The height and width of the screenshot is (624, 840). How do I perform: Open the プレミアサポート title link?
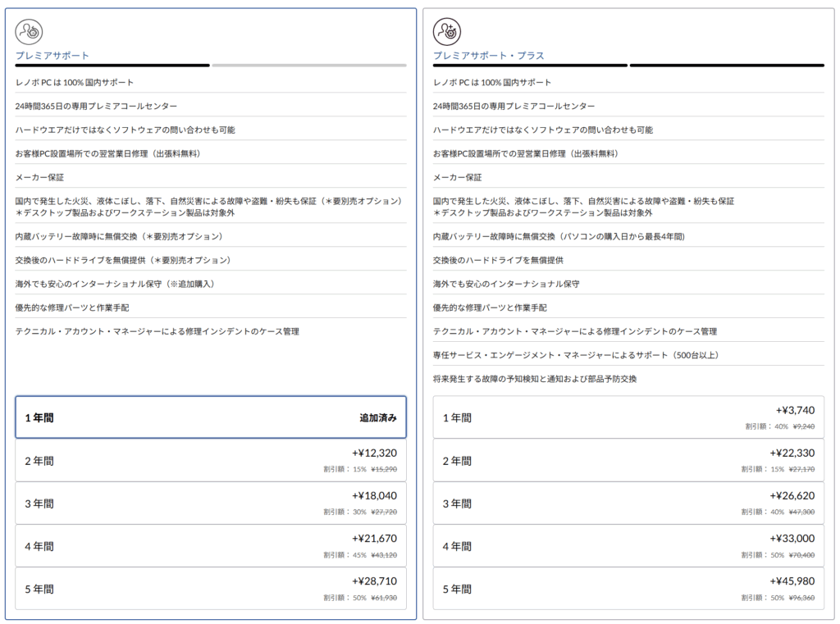click(x=52, y=56)
